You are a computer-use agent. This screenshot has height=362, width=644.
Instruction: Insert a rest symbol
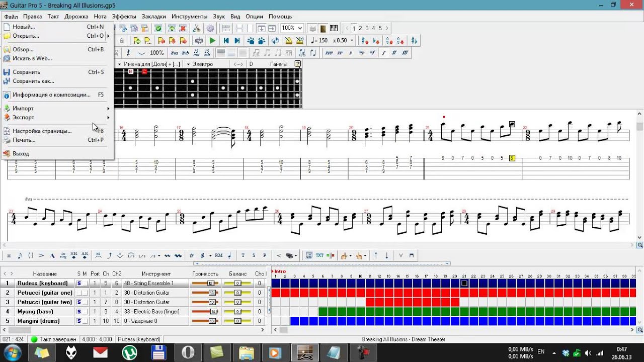pos(128,52)
